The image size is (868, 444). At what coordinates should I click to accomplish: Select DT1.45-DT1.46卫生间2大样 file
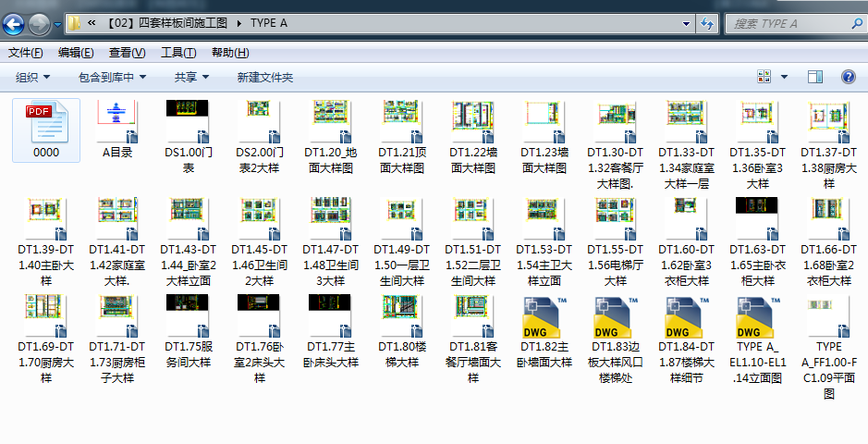click(x=260, y=243)
